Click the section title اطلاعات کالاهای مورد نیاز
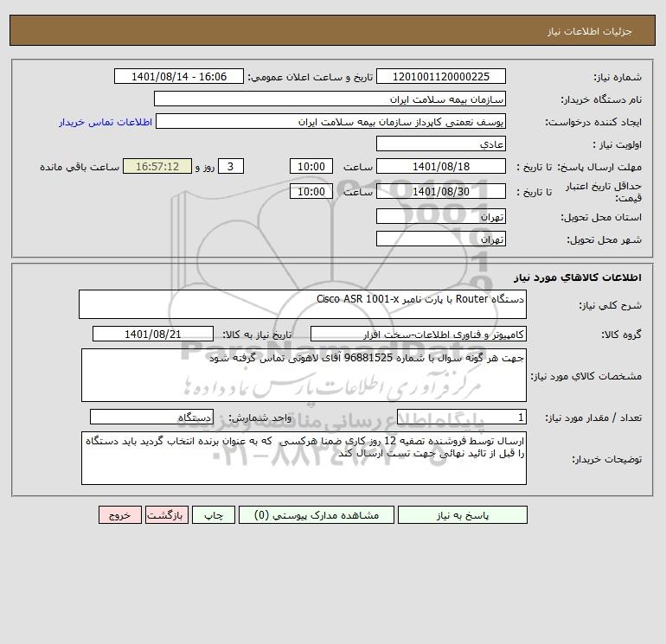Screen dimensions: 666x644 (x=578, y=277)
